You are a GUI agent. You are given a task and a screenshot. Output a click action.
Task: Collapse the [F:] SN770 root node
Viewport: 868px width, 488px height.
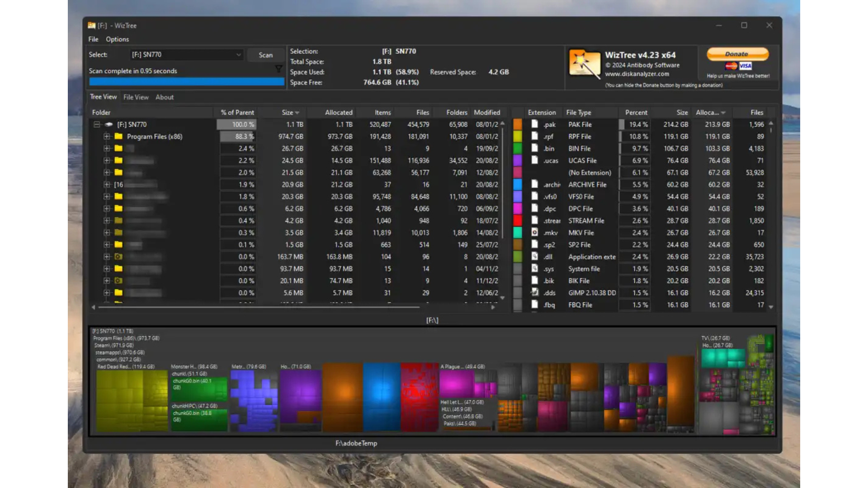96,124
